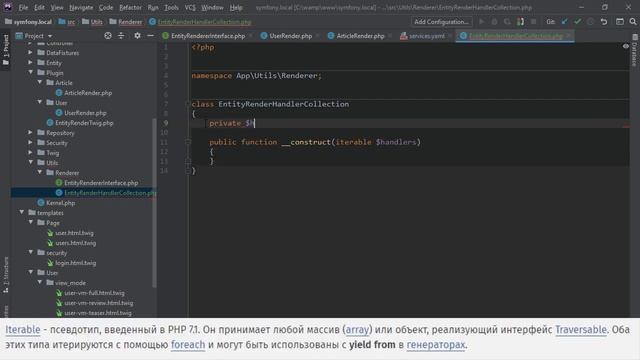Collapse the Renderer folder
The width and height of the screenshot is (640, 360).
pos(40,173)
